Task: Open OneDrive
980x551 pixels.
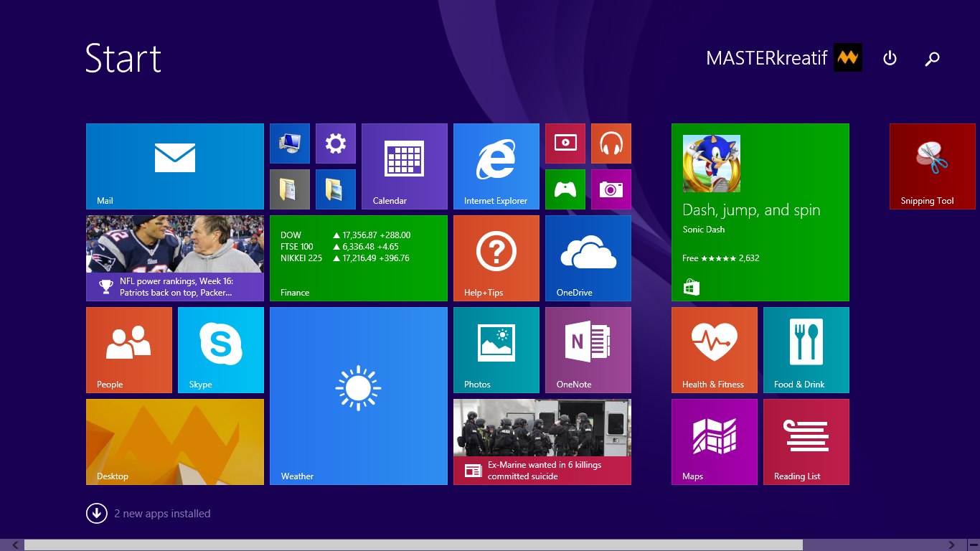Action: (x=588, y=258)
